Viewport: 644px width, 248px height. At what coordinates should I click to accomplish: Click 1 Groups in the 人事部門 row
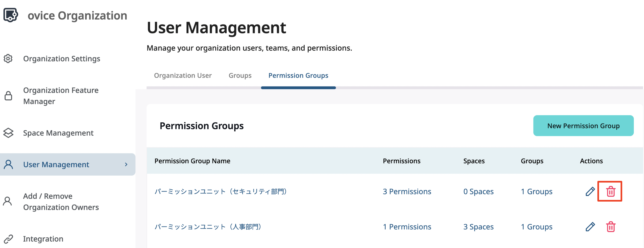coord(537,227)
